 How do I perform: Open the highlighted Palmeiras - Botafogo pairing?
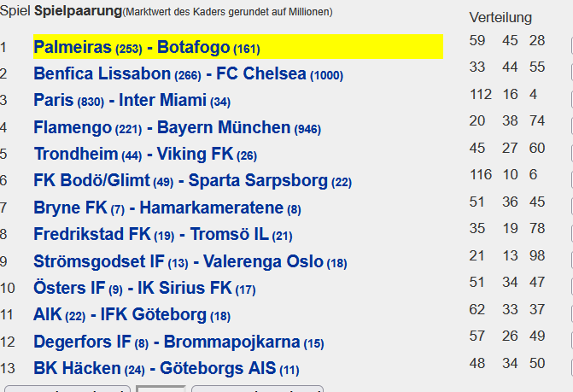(x=147, y=47)
